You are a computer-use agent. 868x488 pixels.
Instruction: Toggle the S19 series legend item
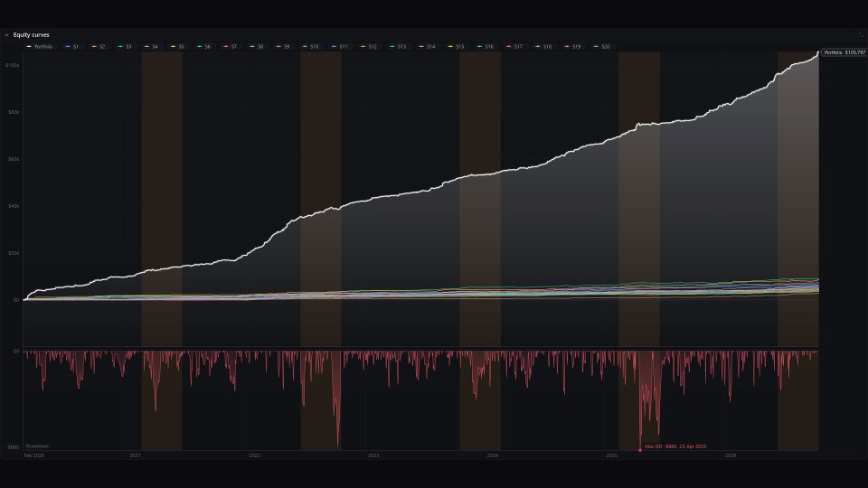tap(572, 46)
